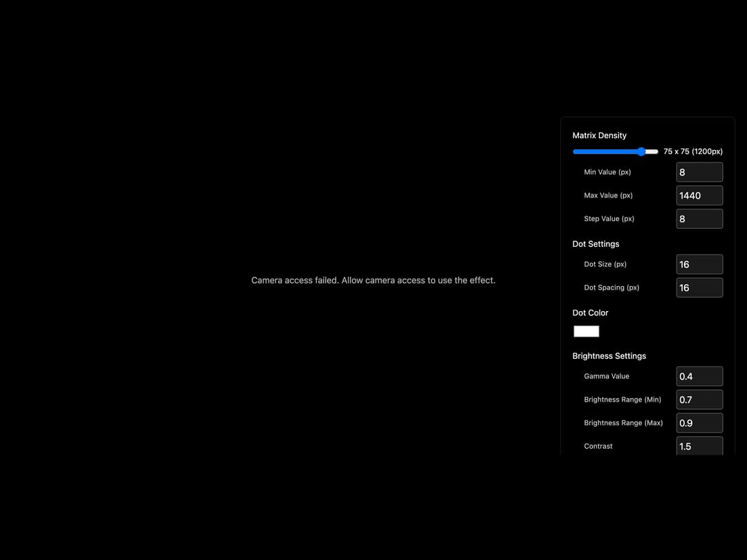Click the Step Value (px) input
Image resolution: width=747 pixels, height=560 pixels.
click(699, 219)
